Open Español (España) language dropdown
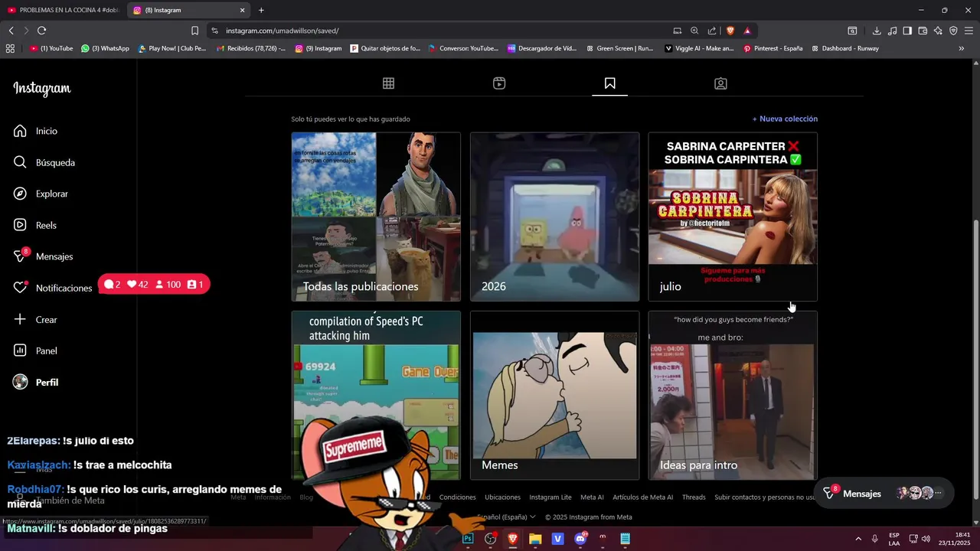 506,517
